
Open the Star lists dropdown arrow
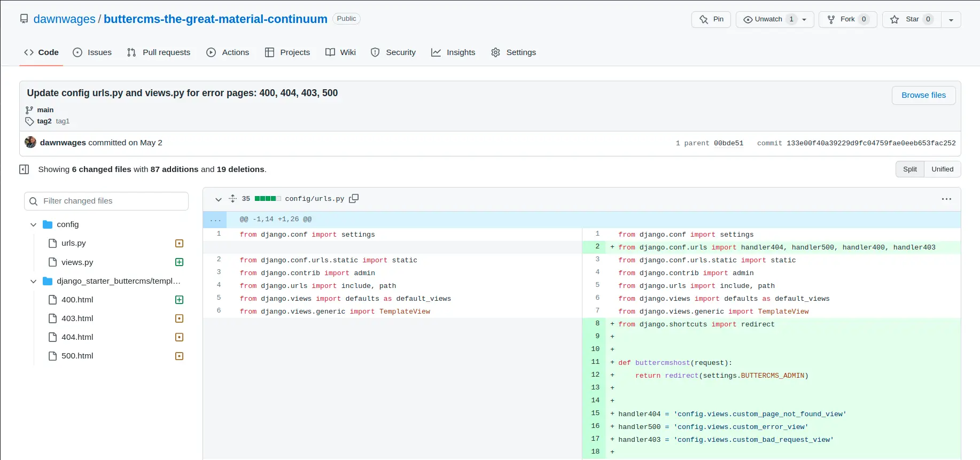pyautogui.click(x=951, y=19)
